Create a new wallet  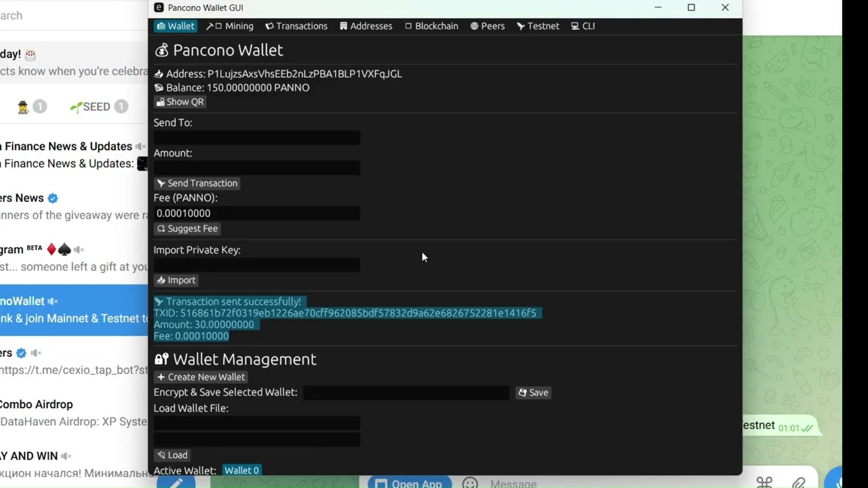click(201, 377)
